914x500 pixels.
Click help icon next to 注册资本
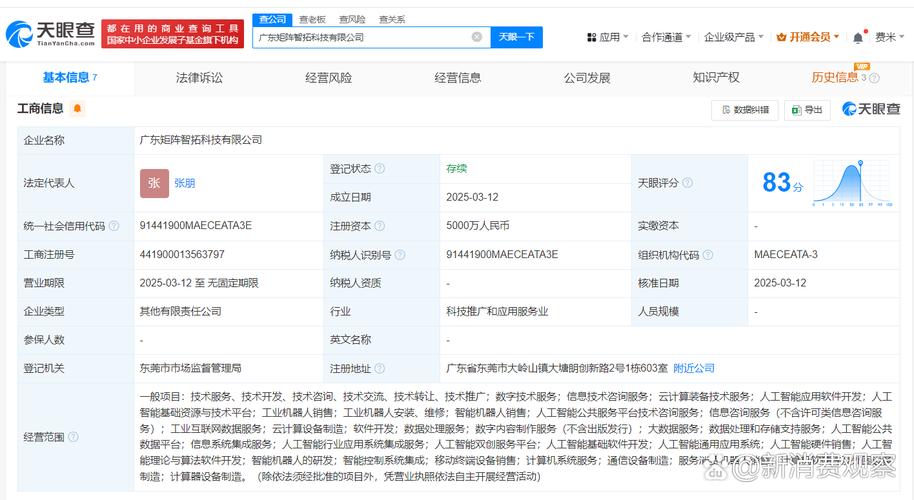(x=379, y=226)
